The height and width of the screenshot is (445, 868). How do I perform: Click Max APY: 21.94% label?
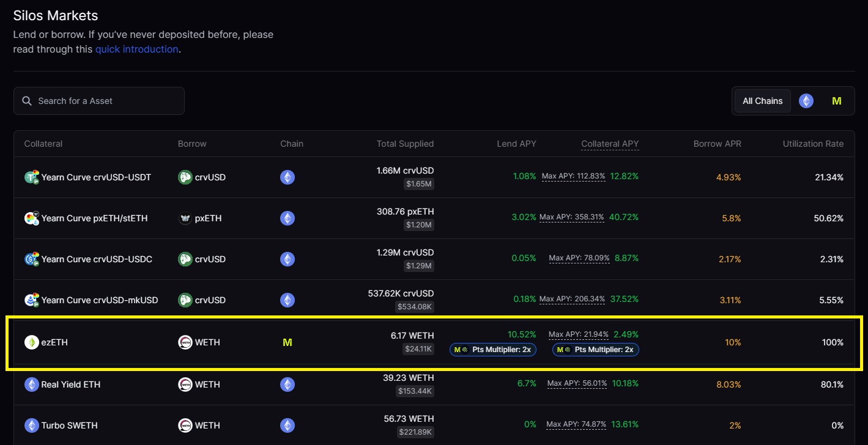[x=579, y=334]
